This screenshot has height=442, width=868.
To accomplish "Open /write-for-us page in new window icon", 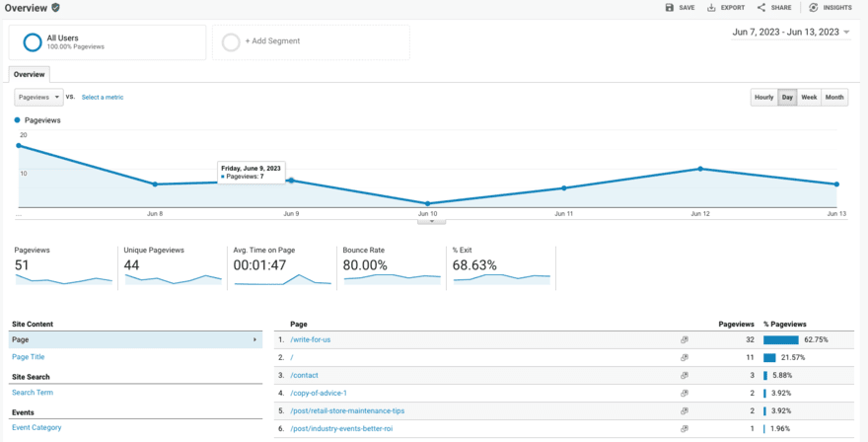I will [684, 339].
